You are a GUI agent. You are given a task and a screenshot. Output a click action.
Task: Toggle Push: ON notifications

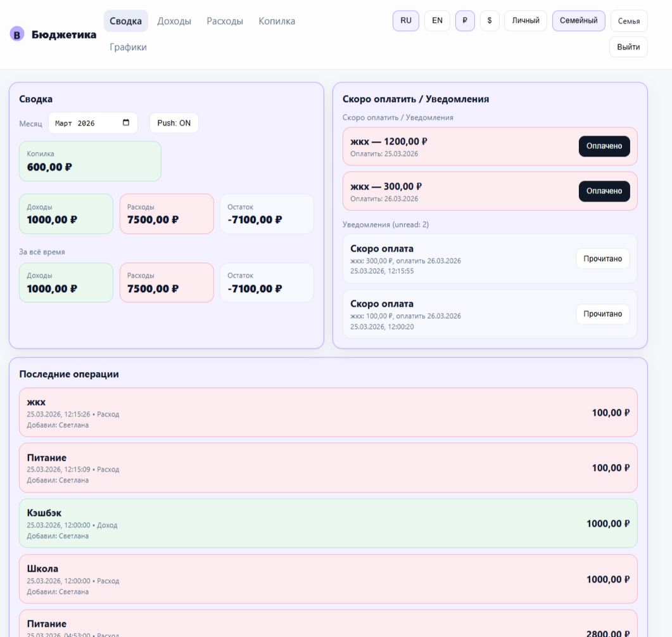click(174, 123)
